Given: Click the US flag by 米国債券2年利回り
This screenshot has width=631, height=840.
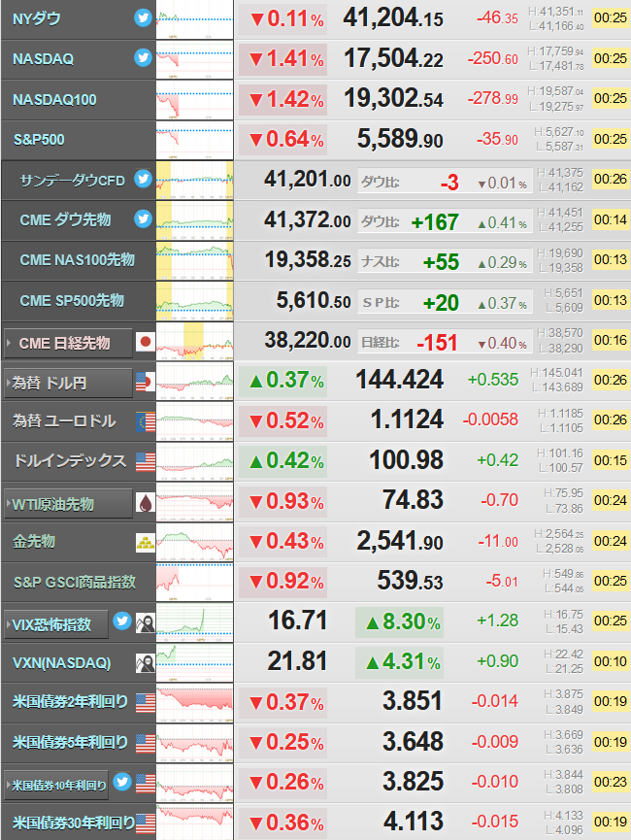Looking at the screenshot, I should click(146, 703).
